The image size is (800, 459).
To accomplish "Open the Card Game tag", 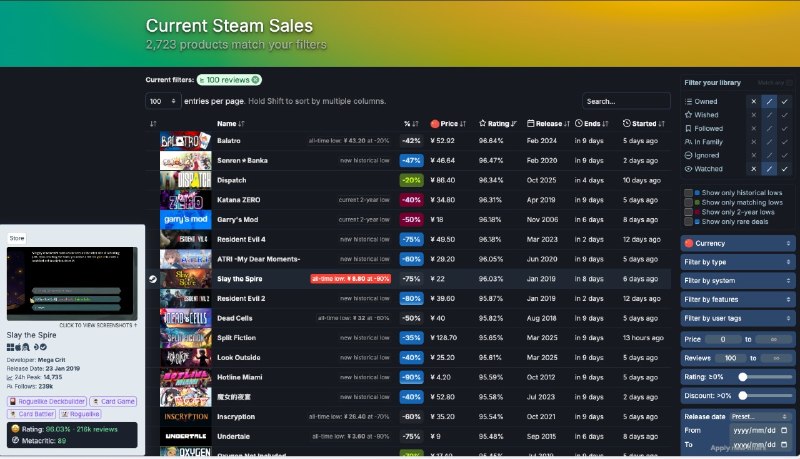I will 113,401.
